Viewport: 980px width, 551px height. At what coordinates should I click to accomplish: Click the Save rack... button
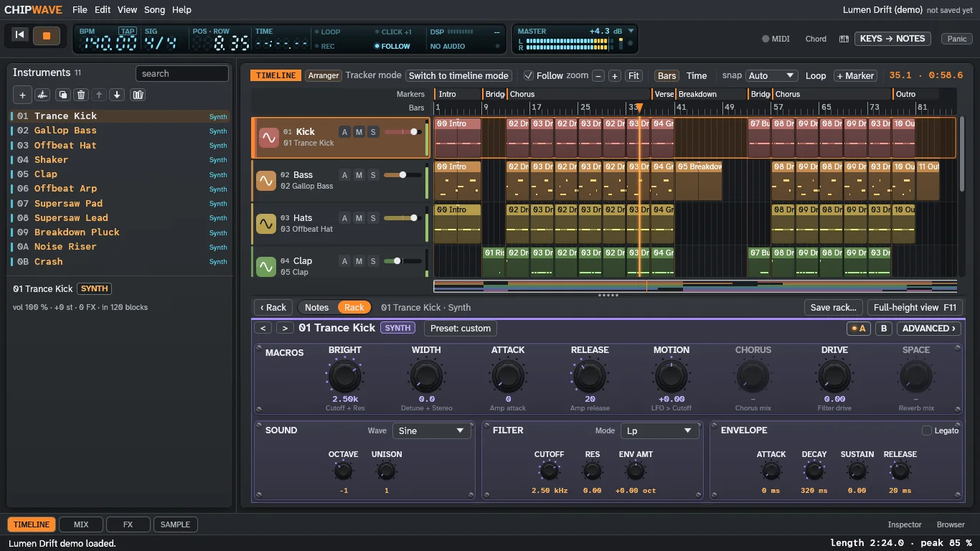833,307
